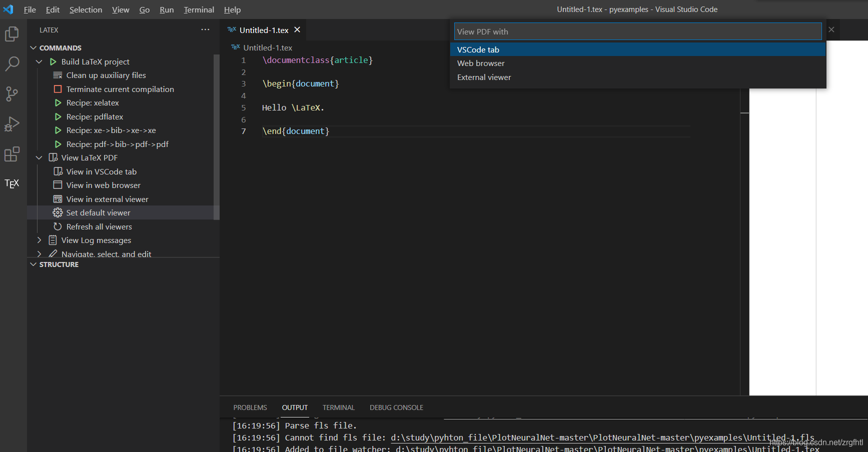Viewport: 868px width, 452px height.
Task: Click the Navigate, select, and edit pencil icon
Action: tap(53, 254)
